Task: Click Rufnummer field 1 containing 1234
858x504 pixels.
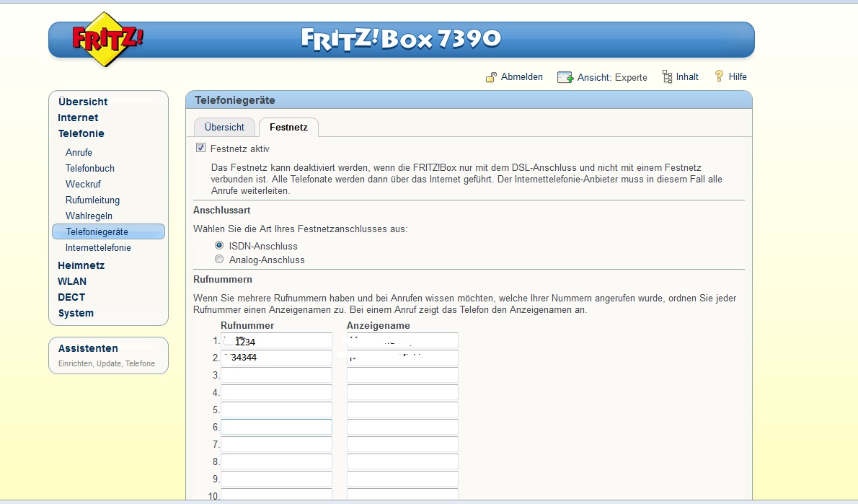Action: [276, 340]
